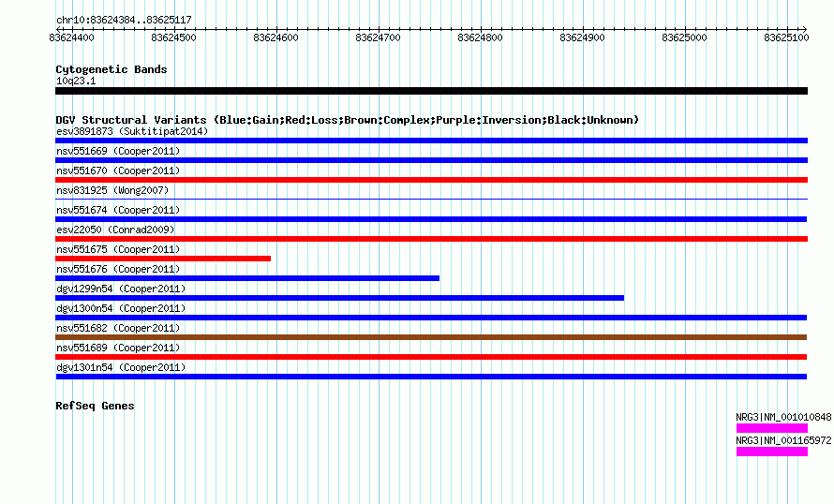Viewport: 834px width, 504px height.
Task: Open variant nsv551675 (Cooper2011) label
Action: point(118,249)
